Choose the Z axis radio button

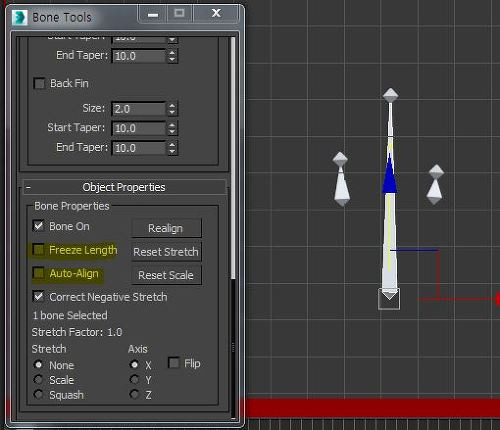[x=134, y=394]
